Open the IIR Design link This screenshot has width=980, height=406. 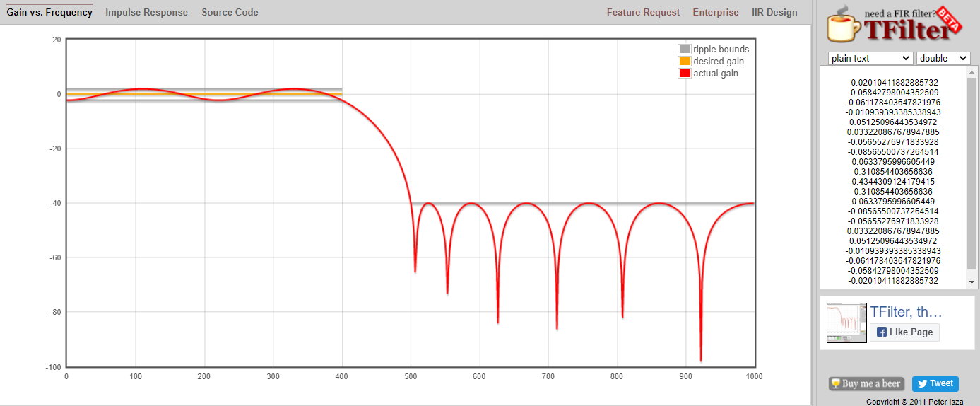[774, 12]
